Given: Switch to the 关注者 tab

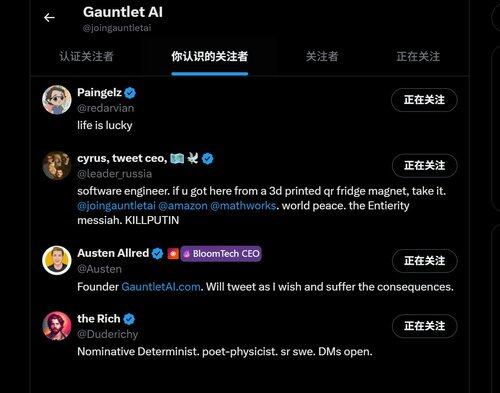Looking at the screenshot, I should (322, 56).
